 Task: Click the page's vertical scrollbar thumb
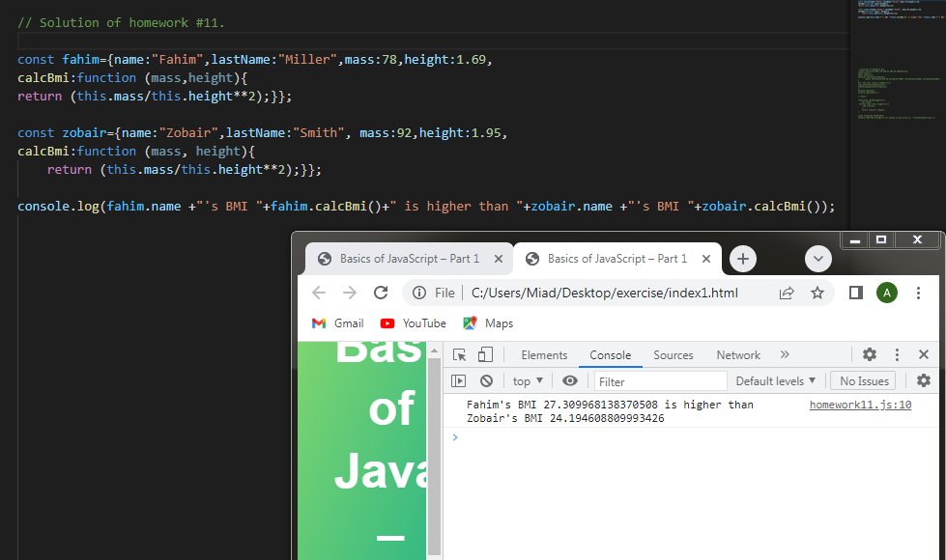434,457
